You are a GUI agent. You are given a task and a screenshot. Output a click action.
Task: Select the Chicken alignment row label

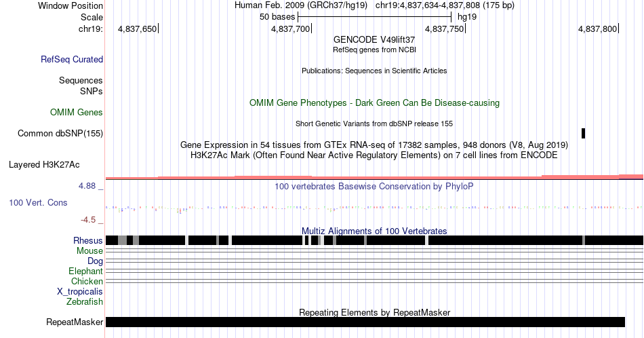(87, 281)
